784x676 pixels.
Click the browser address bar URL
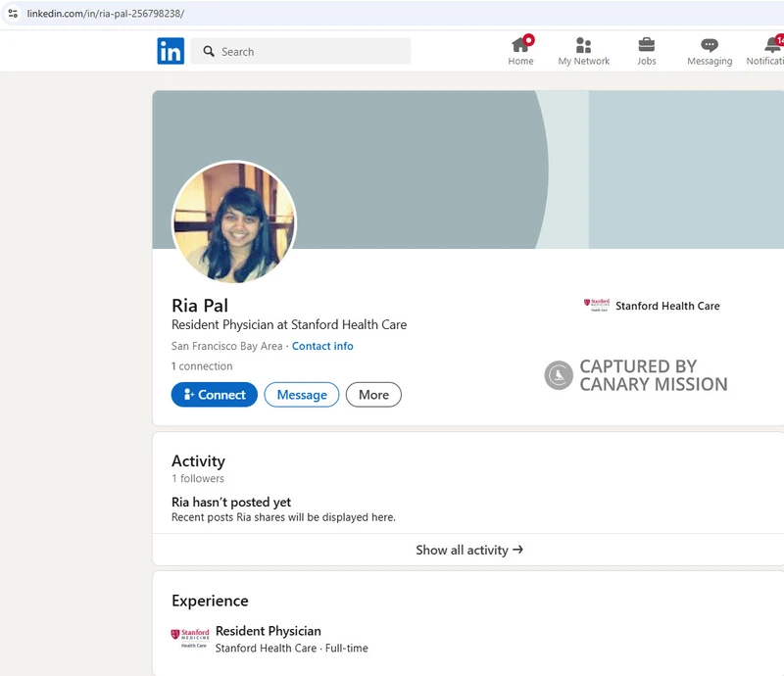tap(106, 14)
